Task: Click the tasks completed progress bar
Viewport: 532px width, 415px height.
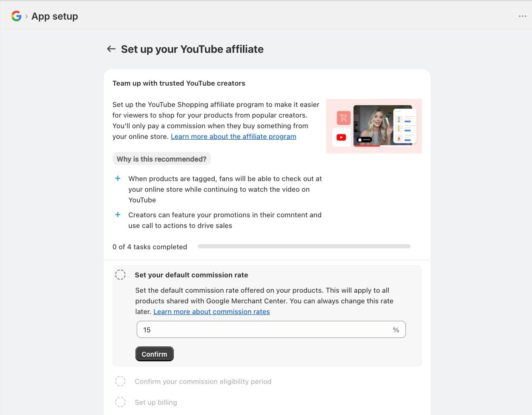Action: [x=304, y=246]
